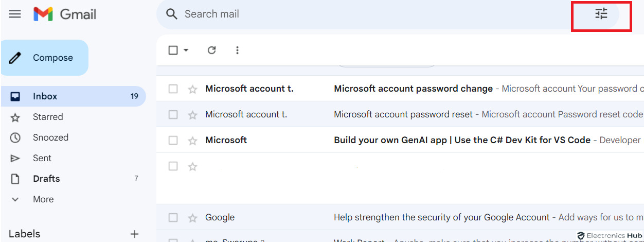Click the Google sender name
This screenshot has width=644, height=242.
(220, 218)
